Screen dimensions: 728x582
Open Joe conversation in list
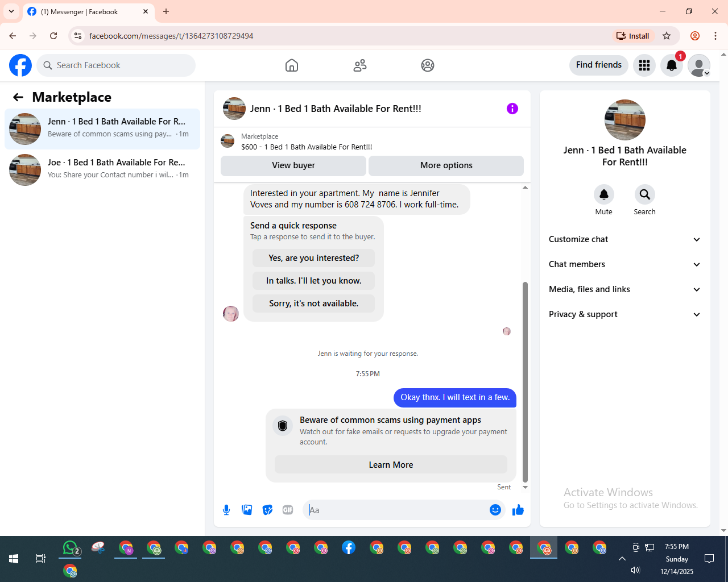coord(102,170)
